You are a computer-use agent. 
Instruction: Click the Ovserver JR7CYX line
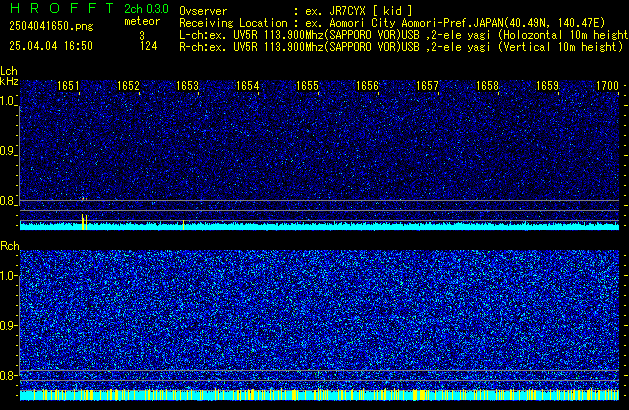pyautogui.click(x=296, y=11)
